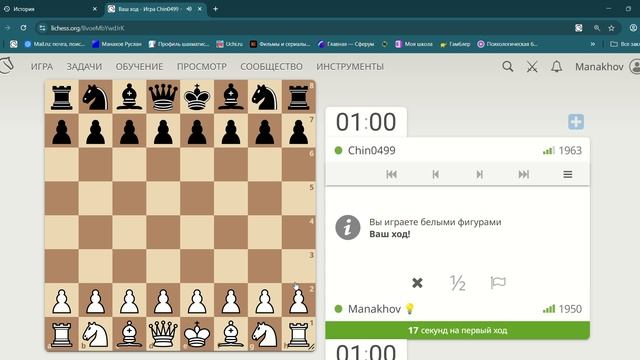Image resolution: width=640 pixels, height=360 pixels.
Task: Click the opponent's 01:00 clock
Action: (x=366, y=122)
